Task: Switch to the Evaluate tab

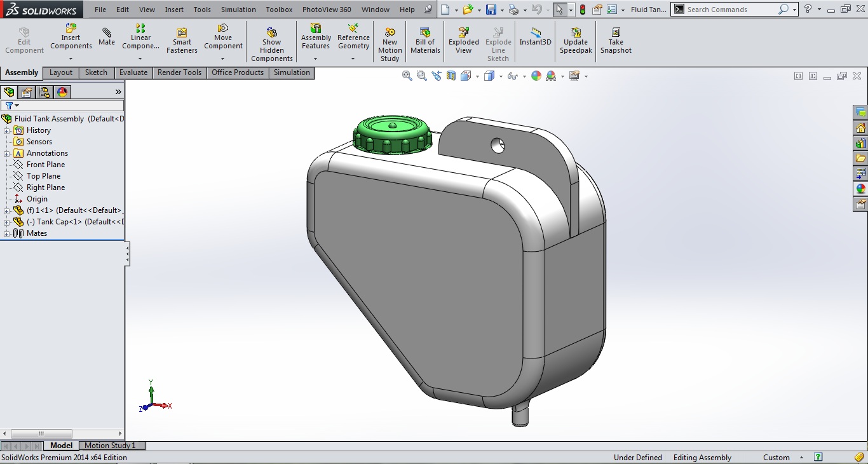Action: pyautogui.click(x=133, y=72)
